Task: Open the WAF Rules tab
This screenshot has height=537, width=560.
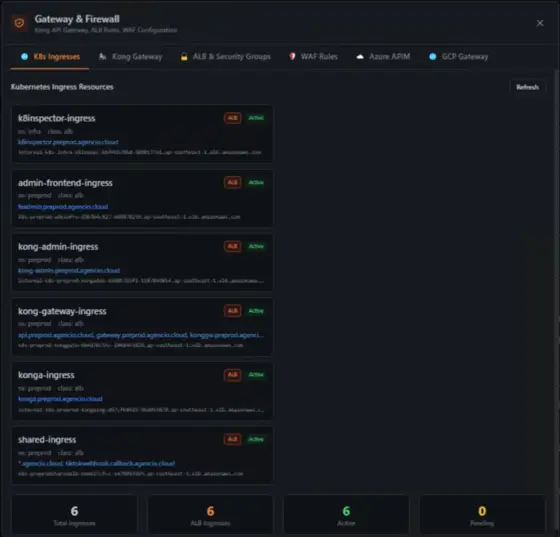Action: tap(313, 57)
